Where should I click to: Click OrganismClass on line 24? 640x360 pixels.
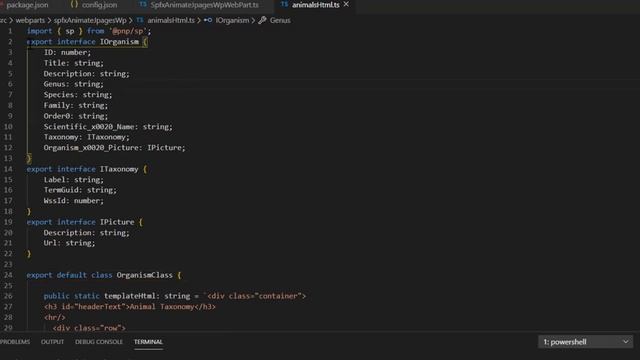click(144, 275)
